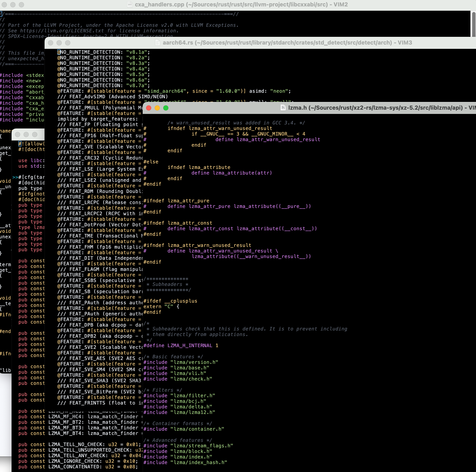The height and width of the screenshot is (472, 476).
Task: Click the NO_RUNTIME_DETECTION "v8.1a" line
Action: point(104,52)
